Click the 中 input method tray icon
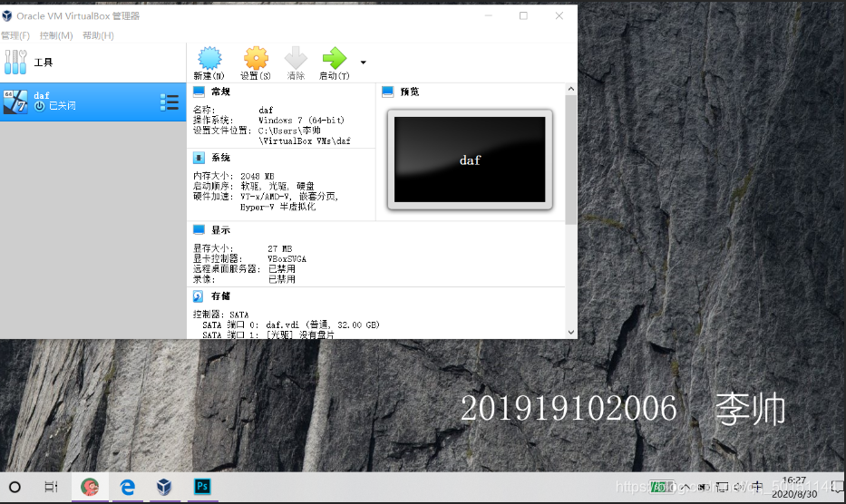This screenshot has height=504, width=846. pos(757,488)
